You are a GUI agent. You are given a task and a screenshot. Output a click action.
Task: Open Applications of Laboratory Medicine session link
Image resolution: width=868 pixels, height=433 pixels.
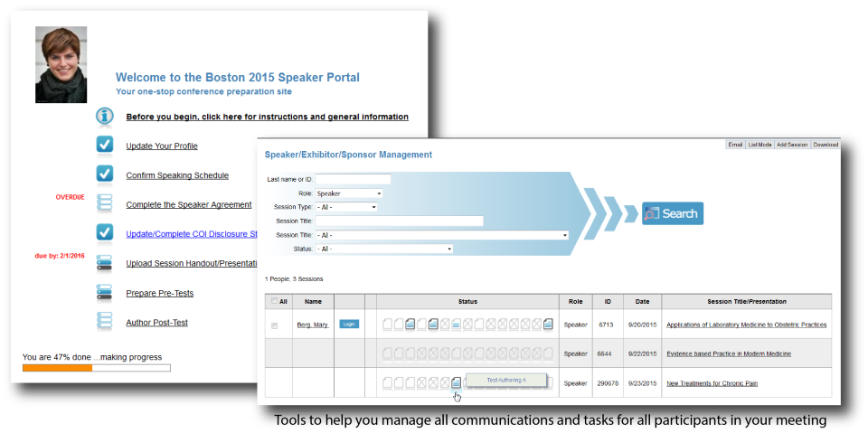[x=746, y=325]
